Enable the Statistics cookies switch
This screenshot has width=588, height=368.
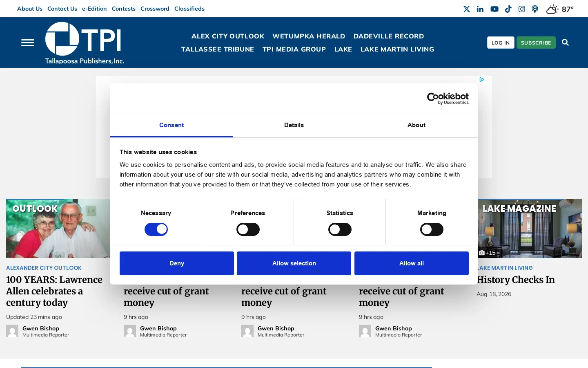[340, 229]
